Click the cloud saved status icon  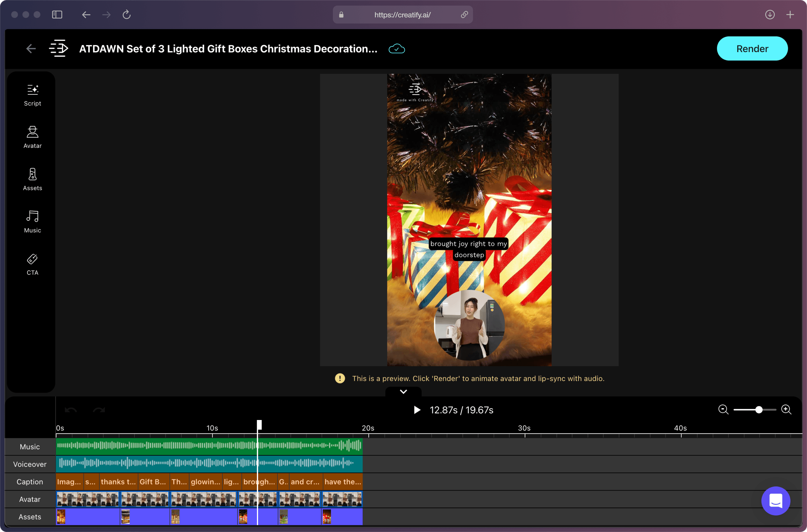pos(396,49)
